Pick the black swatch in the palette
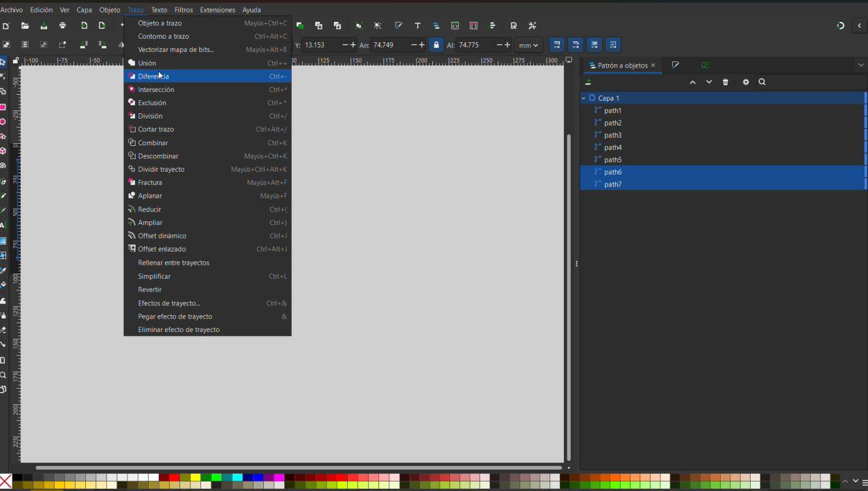This screenshot has height=491, width=868. click(17, 477)
